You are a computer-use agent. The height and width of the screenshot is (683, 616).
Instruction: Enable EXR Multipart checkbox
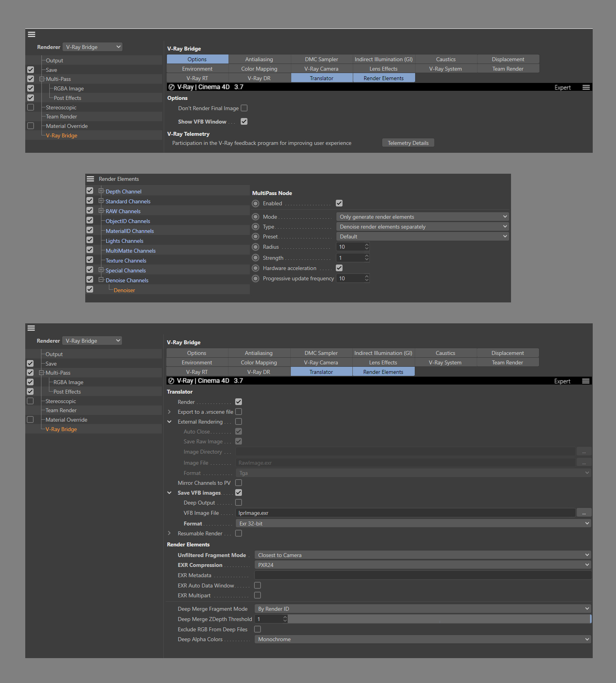tap(258, 595)
